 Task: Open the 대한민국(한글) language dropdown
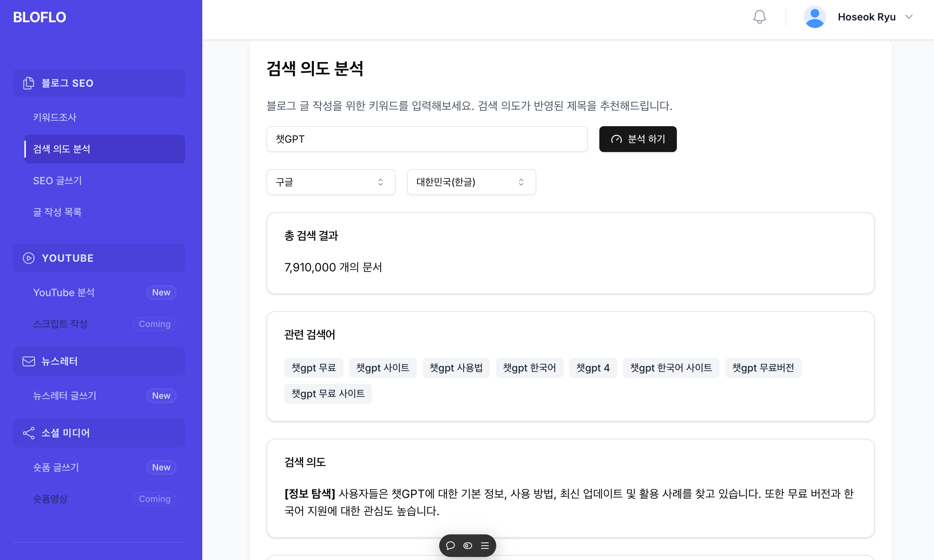point(471,182)
